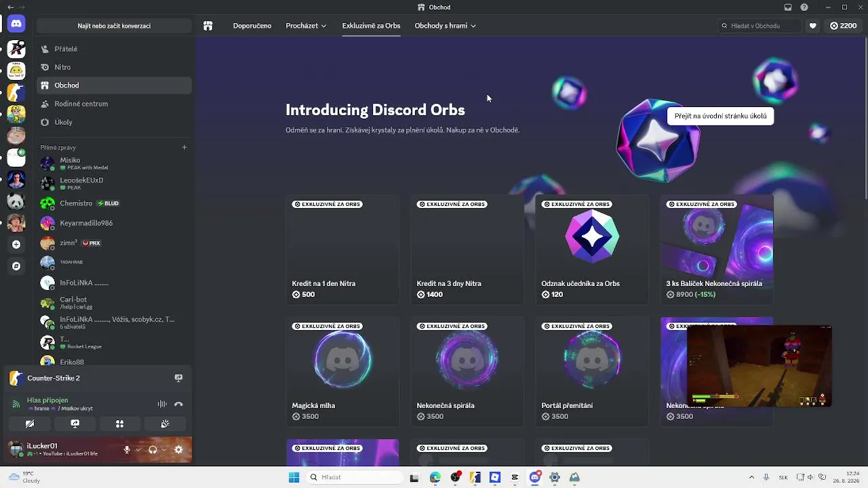The height and width of the screenshot is (488, 868).
Task: Click Najít nebo začít konverzaci button
Action: coord(114,26)
